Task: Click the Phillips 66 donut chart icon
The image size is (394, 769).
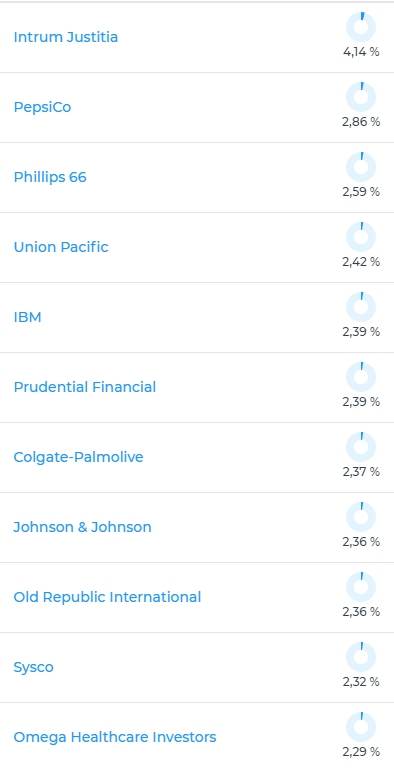Action: coord(361,167)
